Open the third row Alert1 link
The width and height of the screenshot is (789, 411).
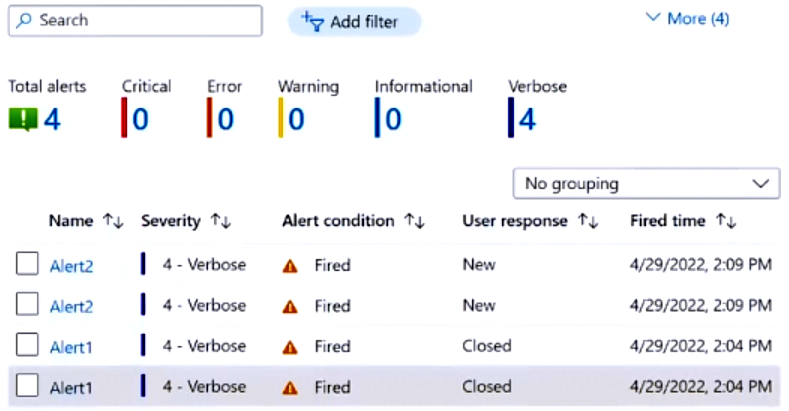click(x=70, y=346)
